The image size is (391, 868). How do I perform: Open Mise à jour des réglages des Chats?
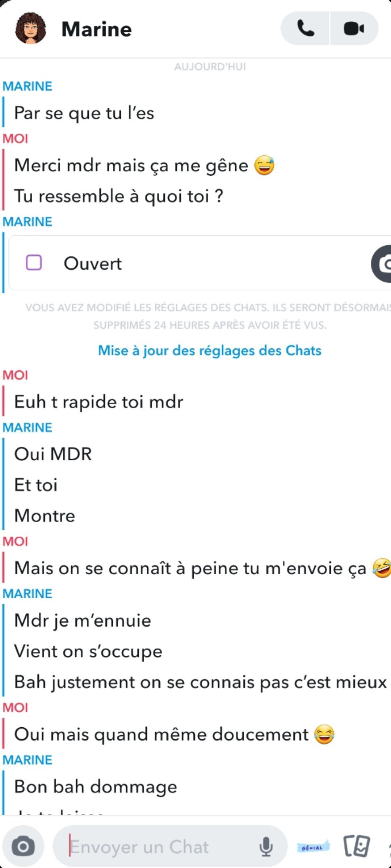tap(210, 350)
